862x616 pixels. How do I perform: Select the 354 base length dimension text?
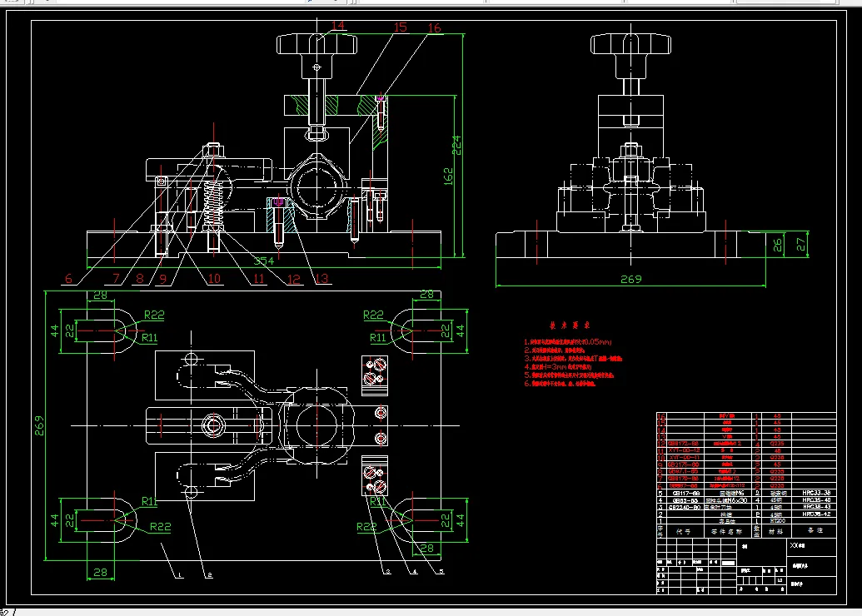click(x=264, y=261)
